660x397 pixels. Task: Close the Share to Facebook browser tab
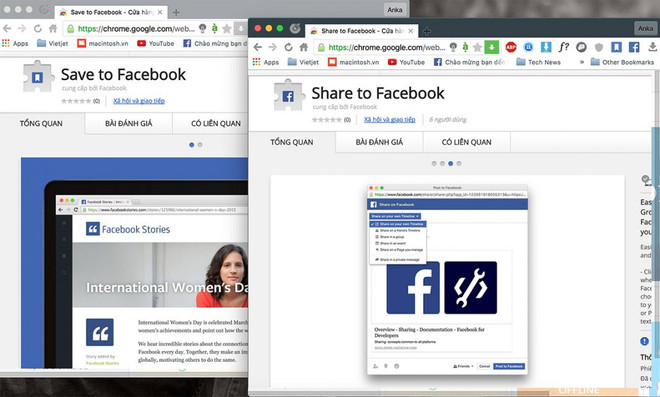tap(411, 31)
